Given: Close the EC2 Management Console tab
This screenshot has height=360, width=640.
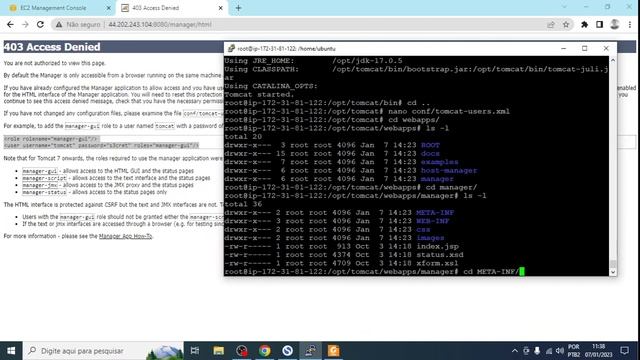Looking at the screenshot, I should [109, 8].
